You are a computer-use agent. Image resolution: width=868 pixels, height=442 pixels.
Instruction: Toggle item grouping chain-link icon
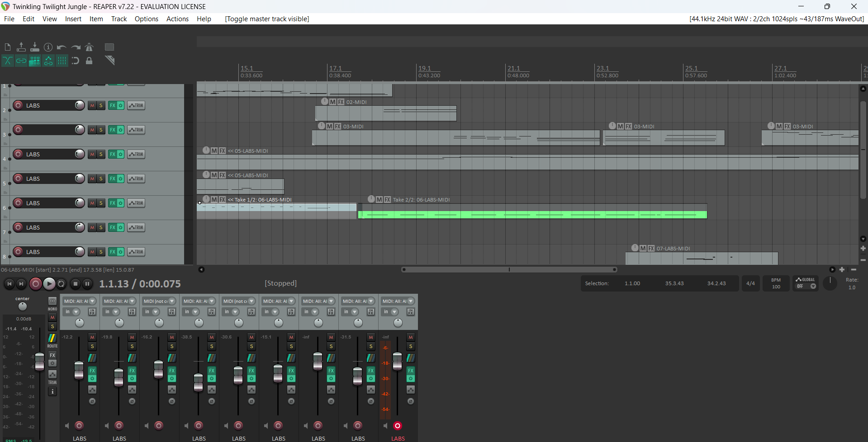21,61
